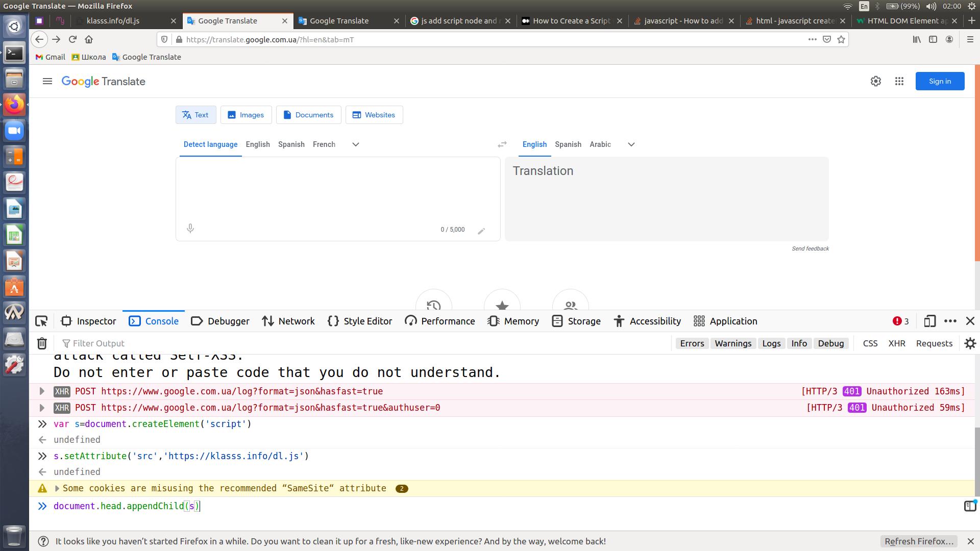Open Google apps grid icon
The height and width of the screenshot is (551, 980).
click(x=899, y=81)
